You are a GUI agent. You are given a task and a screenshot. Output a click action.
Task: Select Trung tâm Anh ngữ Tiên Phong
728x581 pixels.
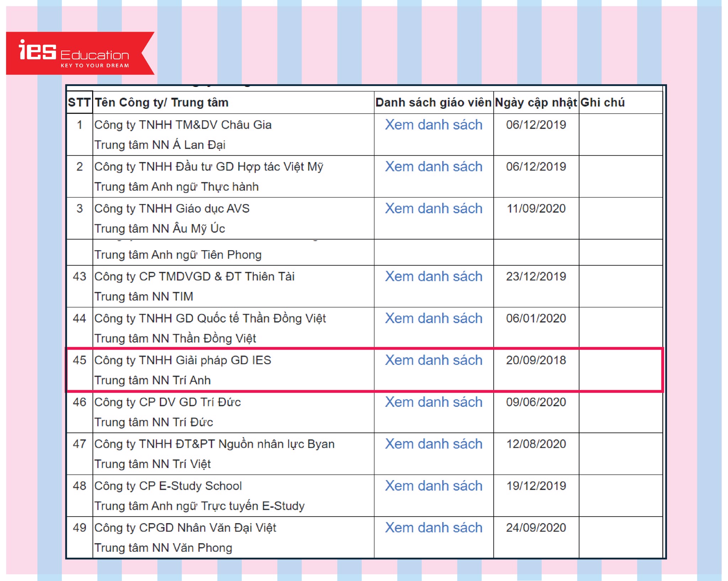178,255
